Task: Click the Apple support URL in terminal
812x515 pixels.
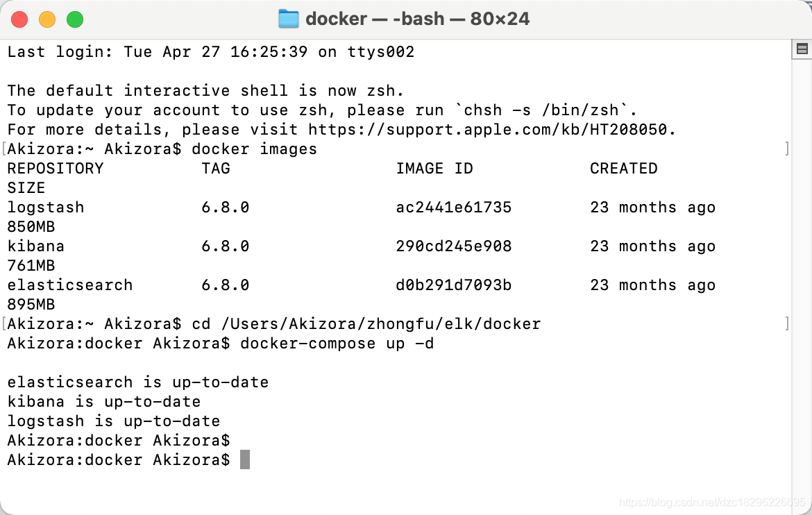Action: point(488,130)
